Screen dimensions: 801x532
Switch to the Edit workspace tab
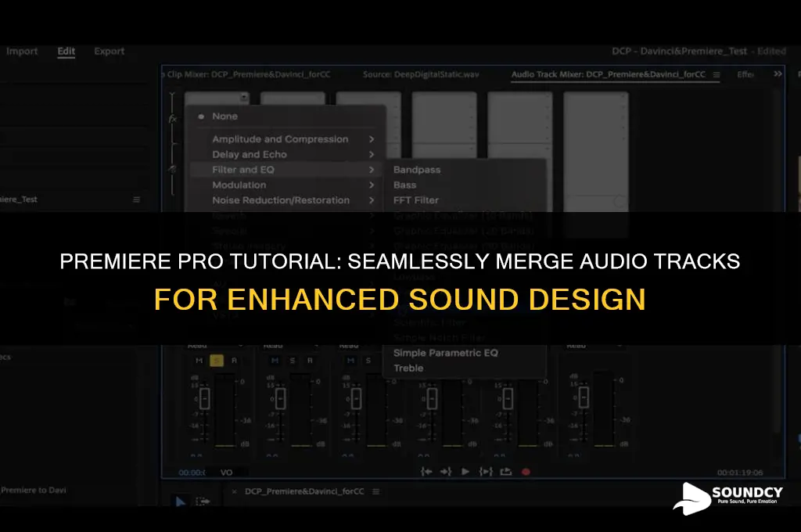tap(66, 51)
